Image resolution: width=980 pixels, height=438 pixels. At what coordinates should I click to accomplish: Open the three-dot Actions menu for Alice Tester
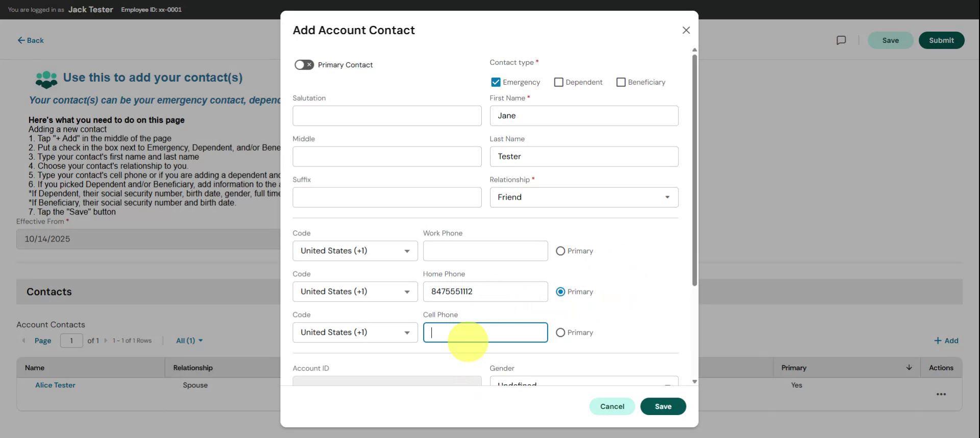(x=941, y=394)
